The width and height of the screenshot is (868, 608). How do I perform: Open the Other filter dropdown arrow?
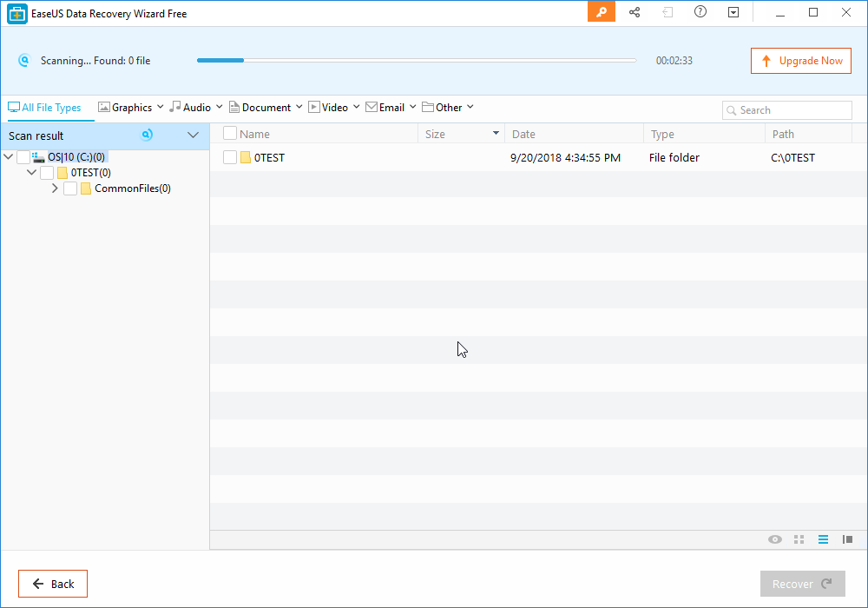[x=470, y=107]
